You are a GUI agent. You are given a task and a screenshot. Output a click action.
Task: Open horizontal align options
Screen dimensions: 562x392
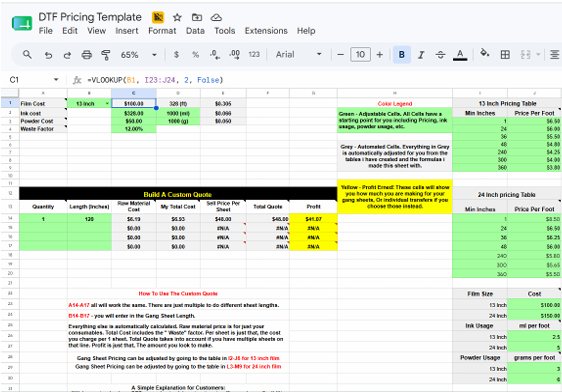tap(554, 55)
